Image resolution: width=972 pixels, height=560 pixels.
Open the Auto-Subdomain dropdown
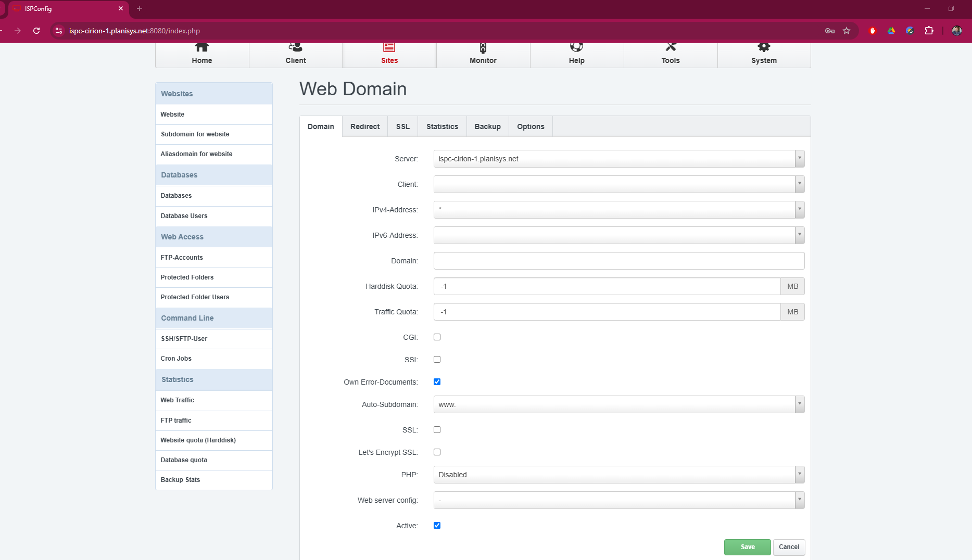click(x=619, y=404)
